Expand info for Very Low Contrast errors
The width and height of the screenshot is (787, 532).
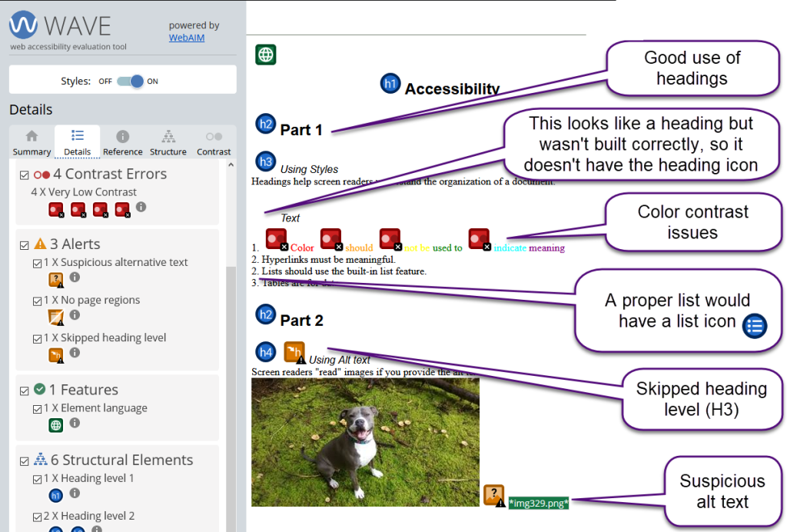tap(140, 208)
